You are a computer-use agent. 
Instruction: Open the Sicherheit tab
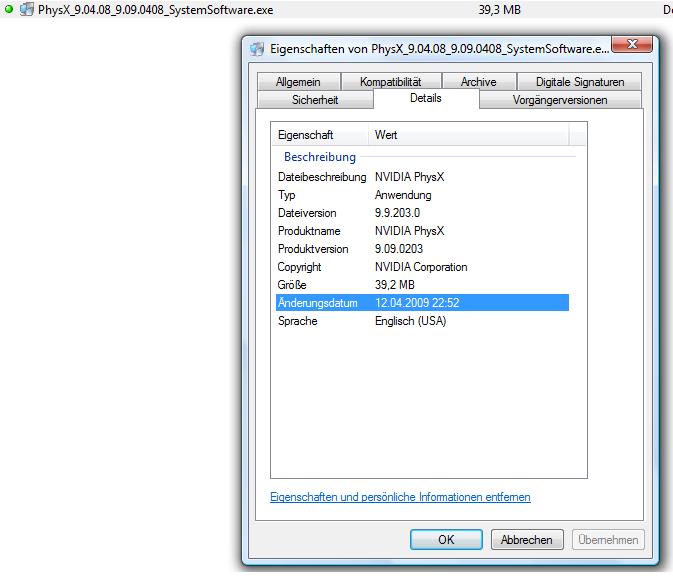coord(315,100)
